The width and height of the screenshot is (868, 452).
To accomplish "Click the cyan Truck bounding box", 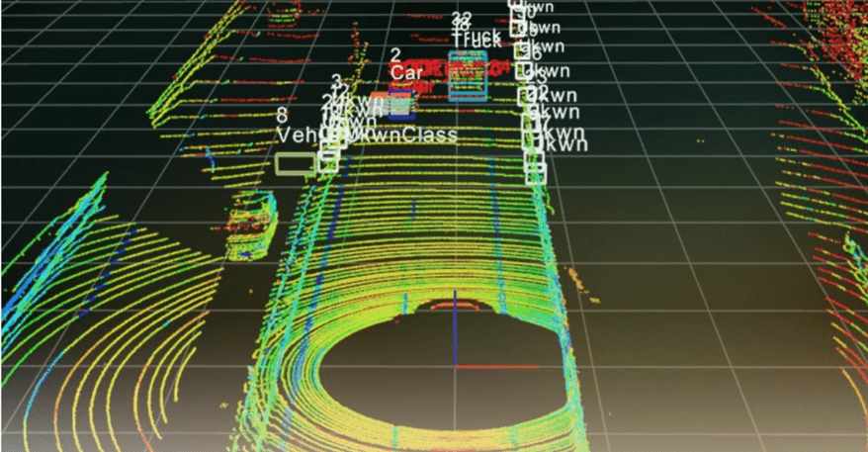I will (x=468, y=76).
